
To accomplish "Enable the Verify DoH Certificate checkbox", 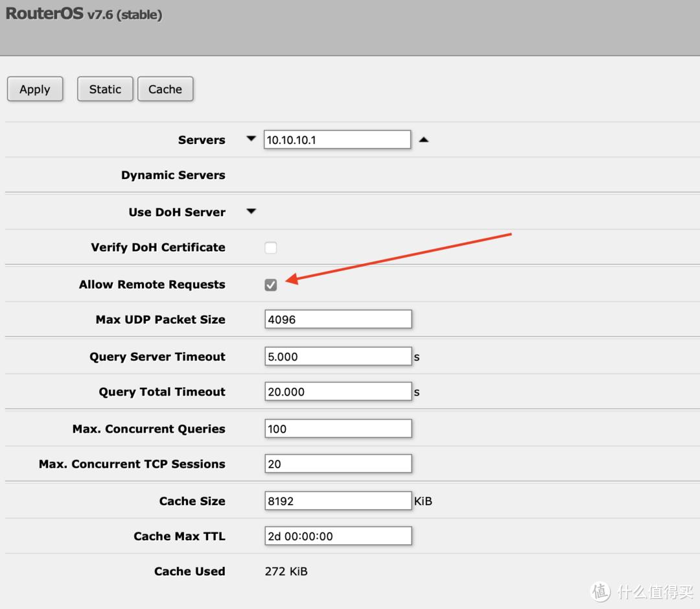I will pyautogui.click(x=270, y=248).
